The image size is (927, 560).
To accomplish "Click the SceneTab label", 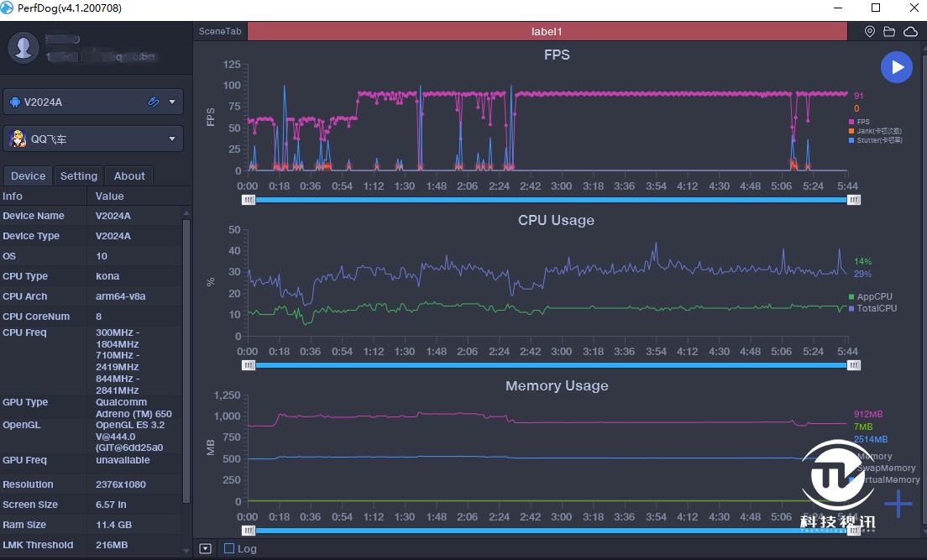I will (220, 32).
